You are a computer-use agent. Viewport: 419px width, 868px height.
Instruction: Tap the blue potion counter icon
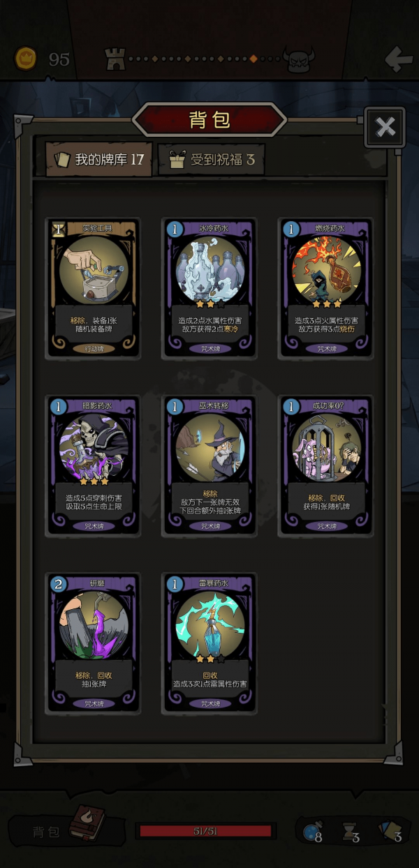pyautogui.click(x=311, y=832)
